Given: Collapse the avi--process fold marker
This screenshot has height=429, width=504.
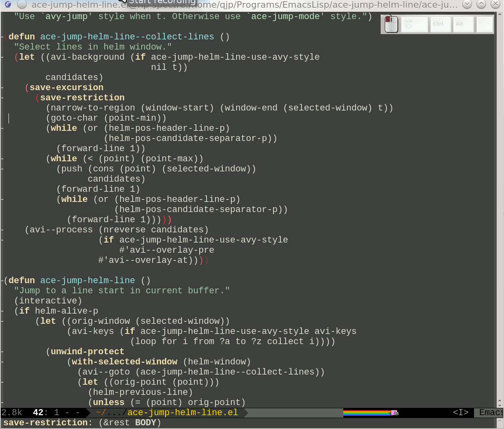Looking at the screenshot, I should click(x=2, y=230).
